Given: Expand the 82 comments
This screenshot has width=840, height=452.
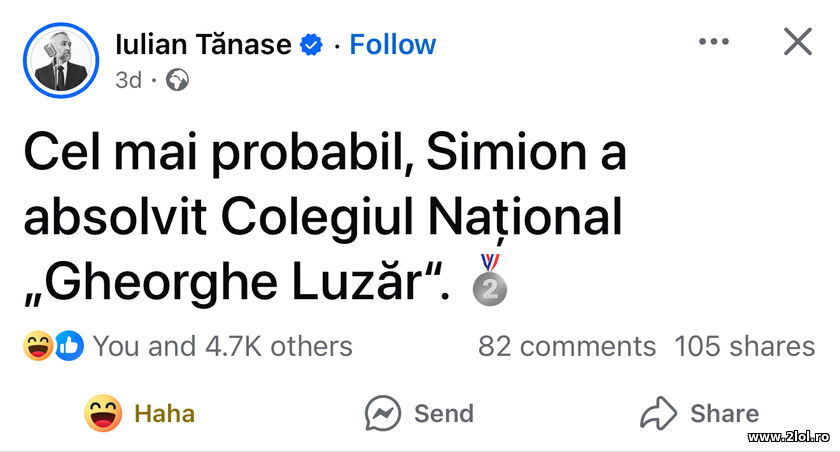Looking at the screenshot, I should click(567, 346).
